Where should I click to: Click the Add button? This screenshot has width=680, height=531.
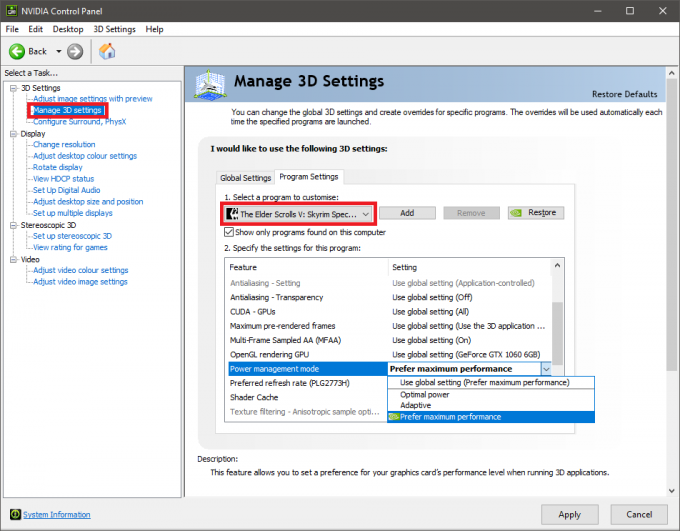coord(407,213)
